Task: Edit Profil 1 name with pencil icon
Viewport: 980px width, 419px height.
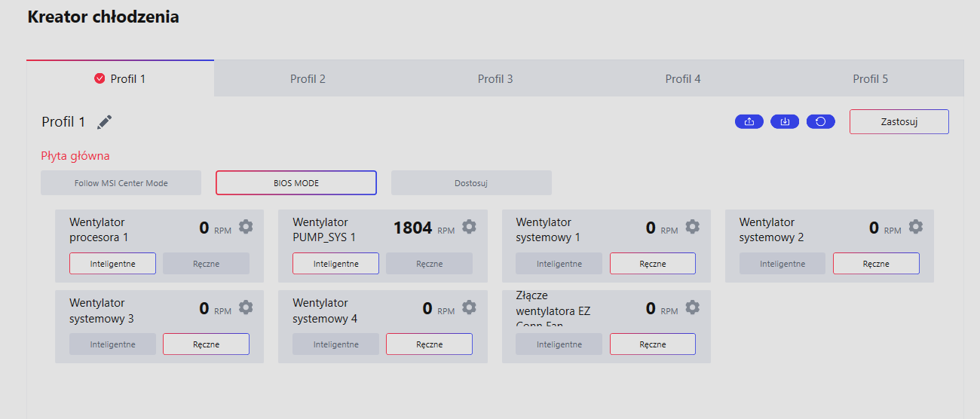Action: [105, 122]
